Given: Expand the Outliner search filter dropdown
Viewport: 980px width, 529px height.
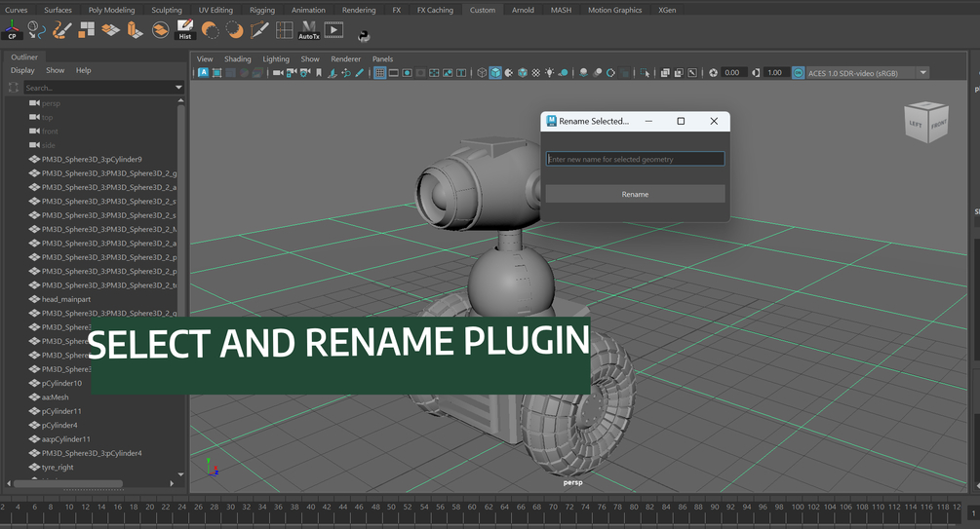Looking at the screenshot, I should pos(178,88).
